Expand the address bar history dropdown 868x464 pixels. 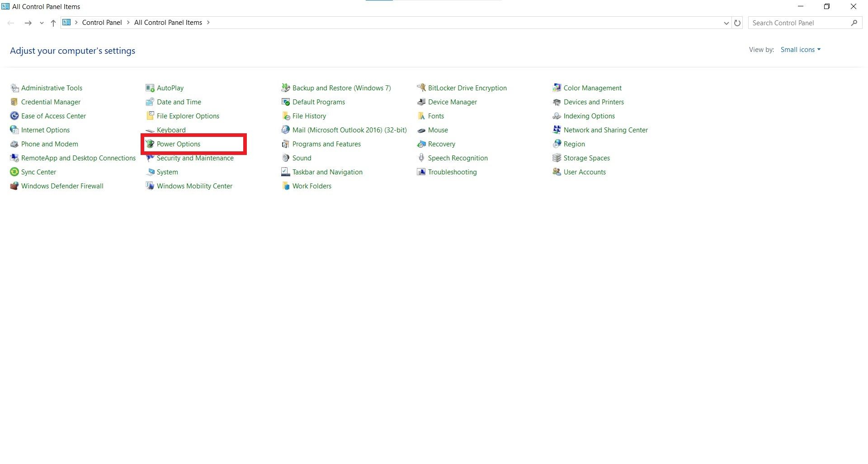[726, 23]
